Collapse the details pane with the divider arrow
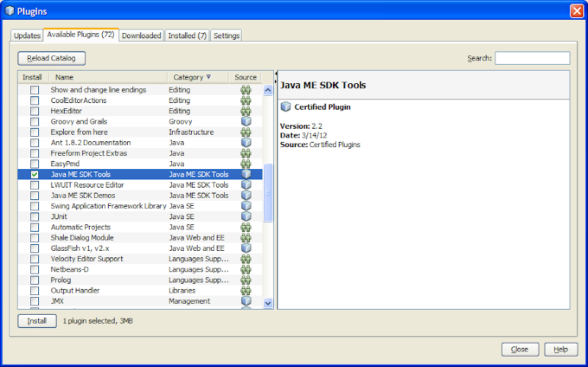 [276, 82]
